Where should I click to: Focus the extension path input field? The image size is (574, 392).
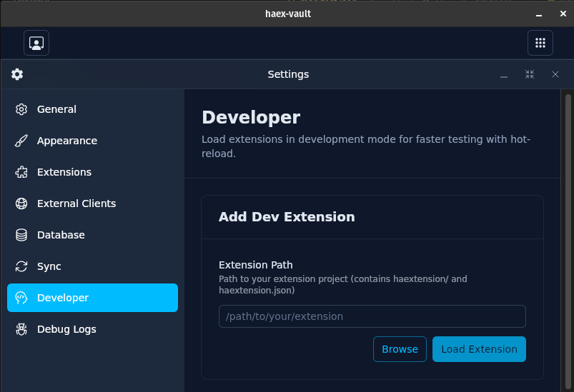coord(372,316)
